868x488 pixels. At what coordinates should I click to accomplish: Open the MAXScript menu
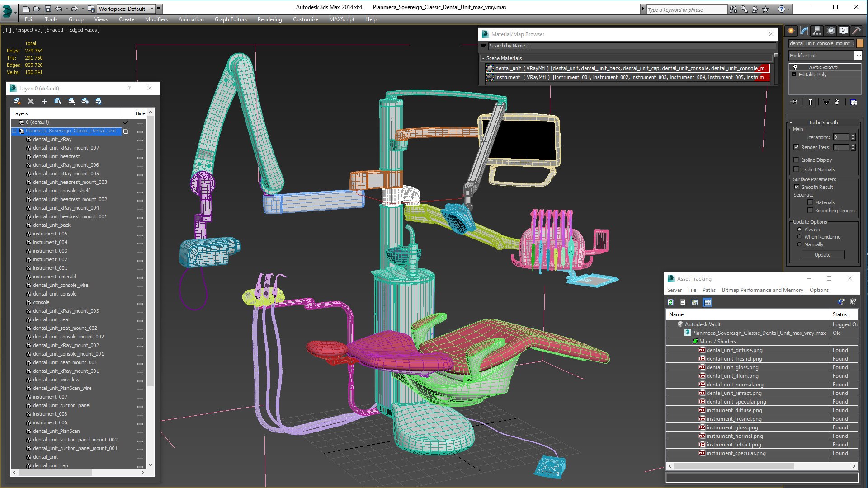341,19
